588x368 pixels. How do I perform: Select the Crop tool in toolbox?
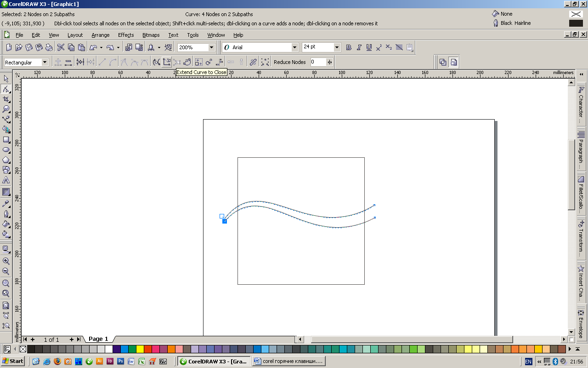click(x=6, y=99)
